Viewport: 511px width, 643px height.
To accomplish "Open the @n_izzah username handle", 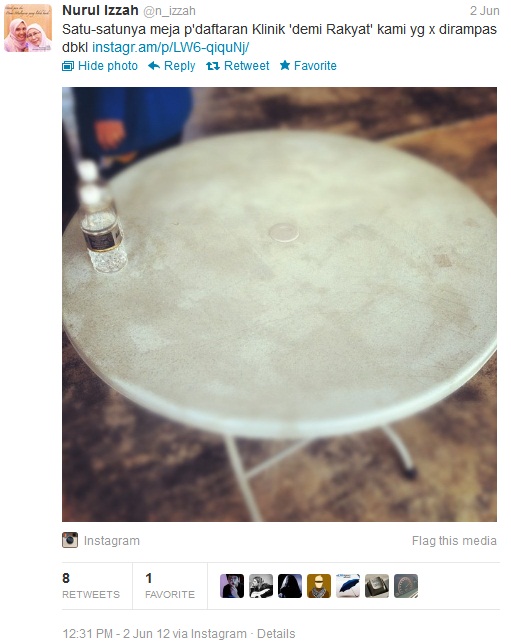I will click(169, 11).
